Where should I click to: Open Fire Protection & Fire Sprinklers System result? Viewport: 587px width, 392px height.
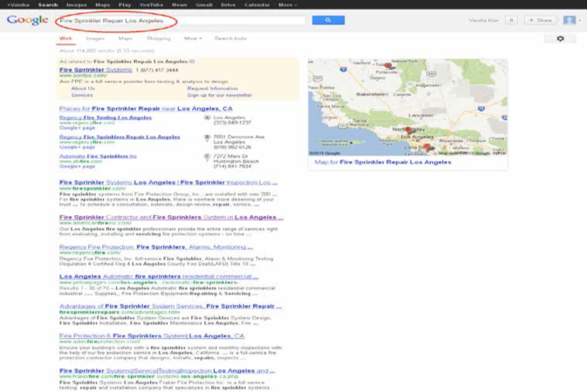(x=152, y=336)
